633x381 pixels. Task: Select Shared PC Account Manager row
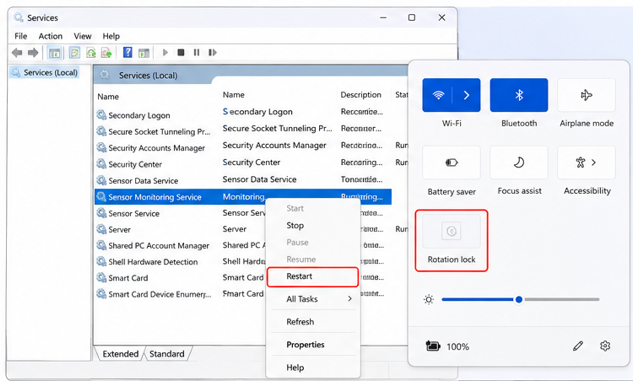point(180,245)
